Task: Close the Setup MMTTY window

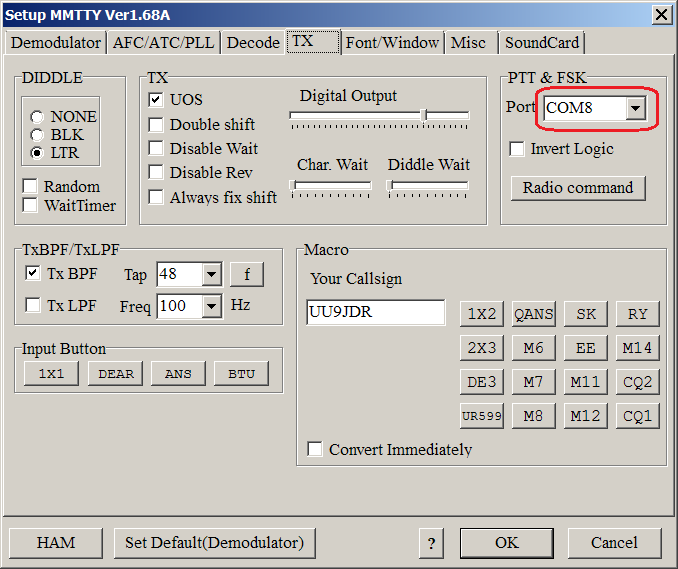Action: coord(662,15)
